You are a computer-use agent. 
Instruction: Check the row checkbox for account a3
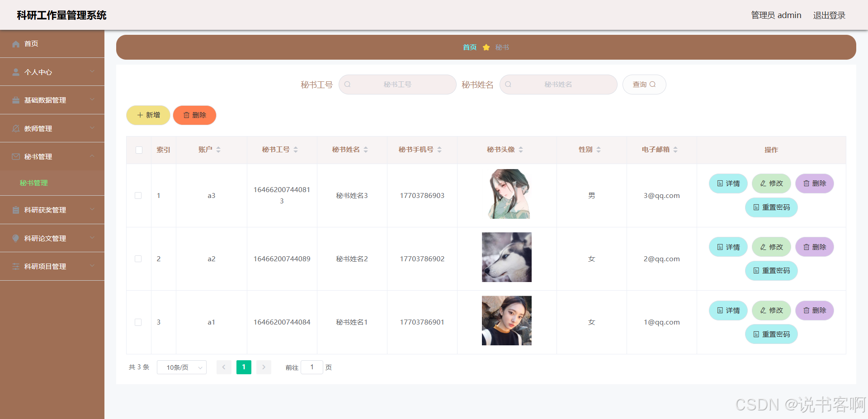[x=138, y=196]
